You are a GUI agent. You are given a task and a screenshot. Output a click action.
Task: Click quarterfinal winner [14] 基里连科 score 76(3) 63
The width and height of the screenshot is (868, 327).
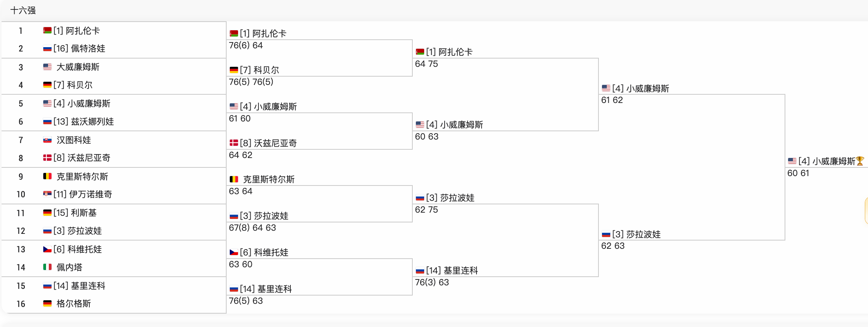click(x=452, y=270)
